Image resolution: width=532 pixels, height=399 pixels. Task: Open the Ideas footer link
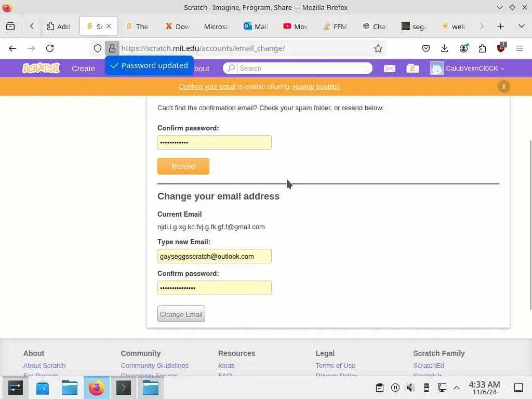point(227,366)
